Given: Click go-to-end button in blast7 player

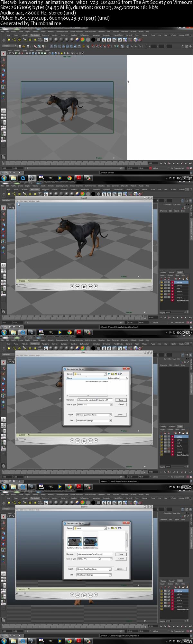Looking at the screenshot, I should pyautogui.click(x=96, y=286).
